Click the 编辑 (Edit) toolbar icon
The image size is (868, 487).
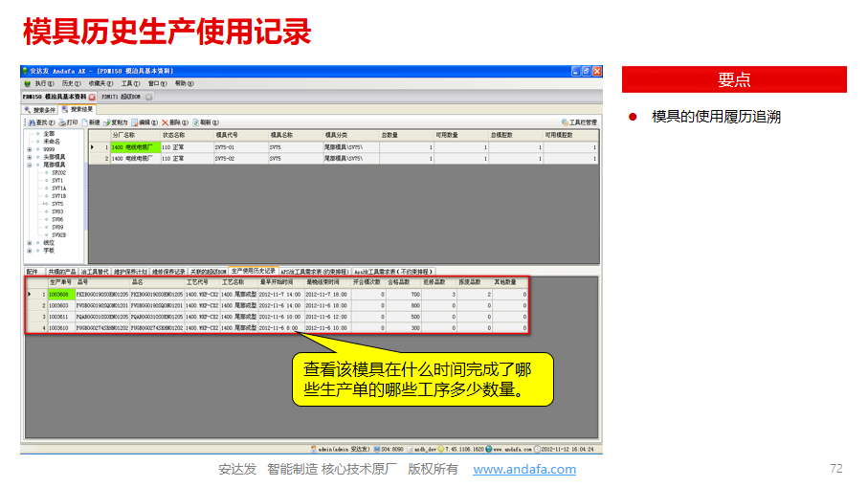coord(145,122)
